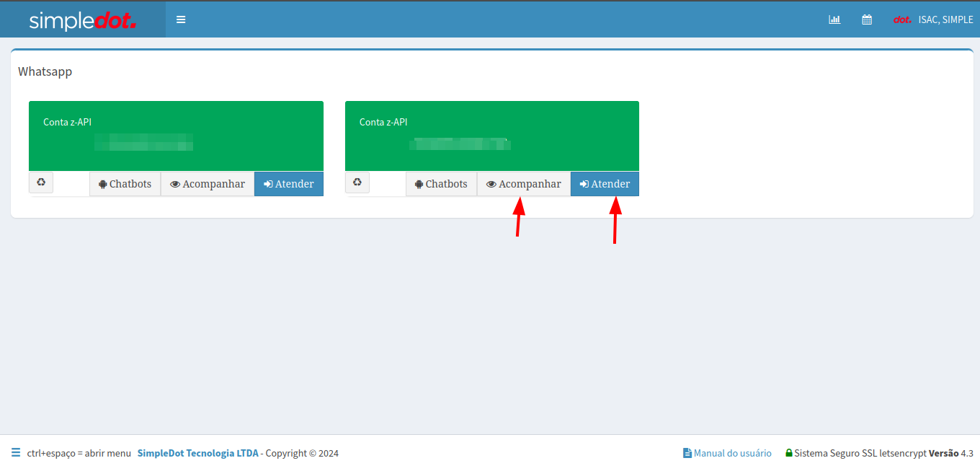Image resolution: width=980 pixels, height=471 pixels.
Task: Open the calendar icon in the header
Action: pos(867,19)
